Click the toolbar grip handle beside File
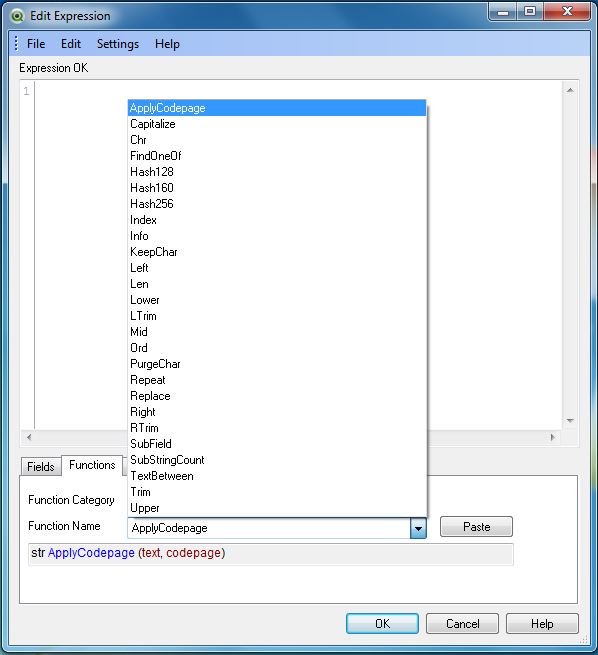Viewport: 598px width, 655px height. 16,43
